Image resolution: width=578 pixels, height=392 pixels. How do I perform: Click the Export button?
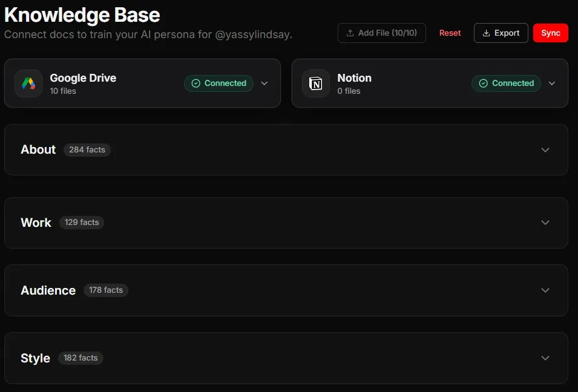[x=501, y=33]
